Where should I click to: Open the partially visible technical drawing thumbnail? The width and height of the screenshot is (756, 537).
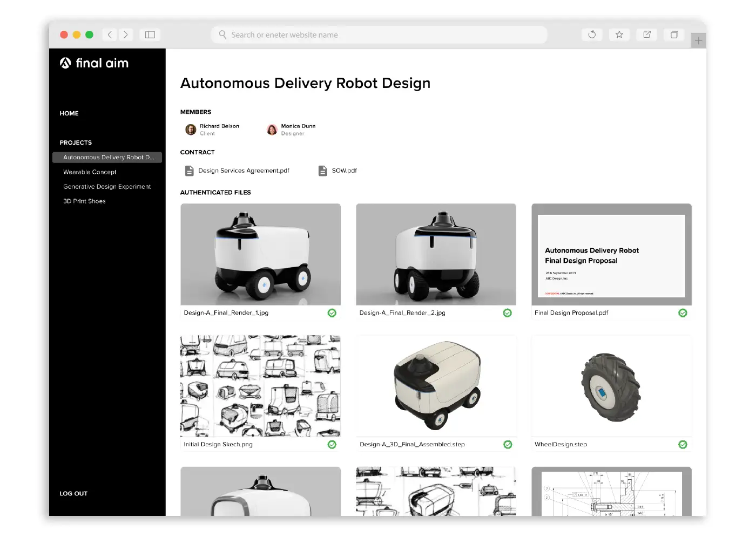click(x=611, y=491)
